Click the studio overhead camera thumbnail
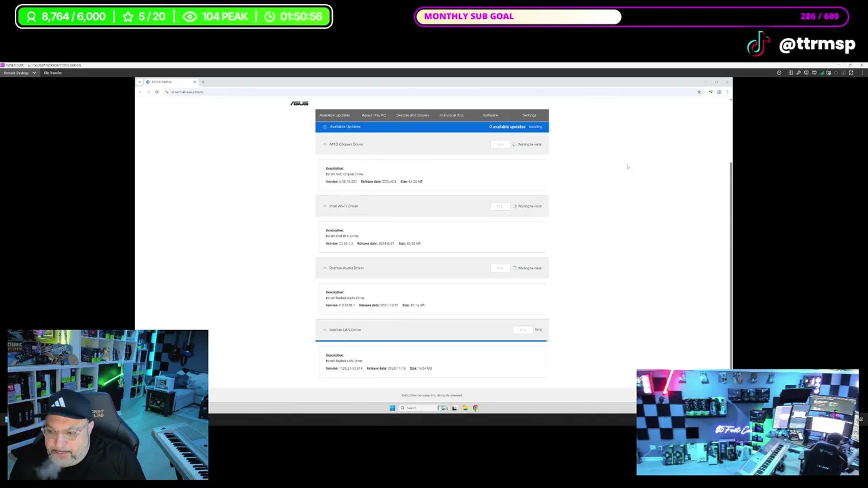This screenshot has height=488, width=868. click(747, 422)
